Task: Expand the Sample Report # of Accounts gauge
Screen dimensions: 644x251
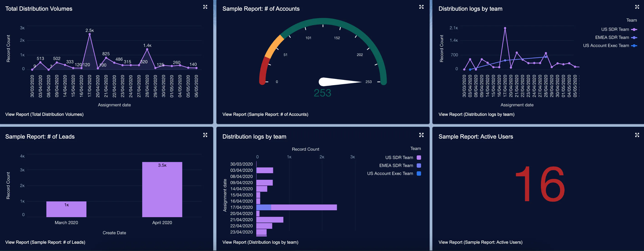Action: 421,7
